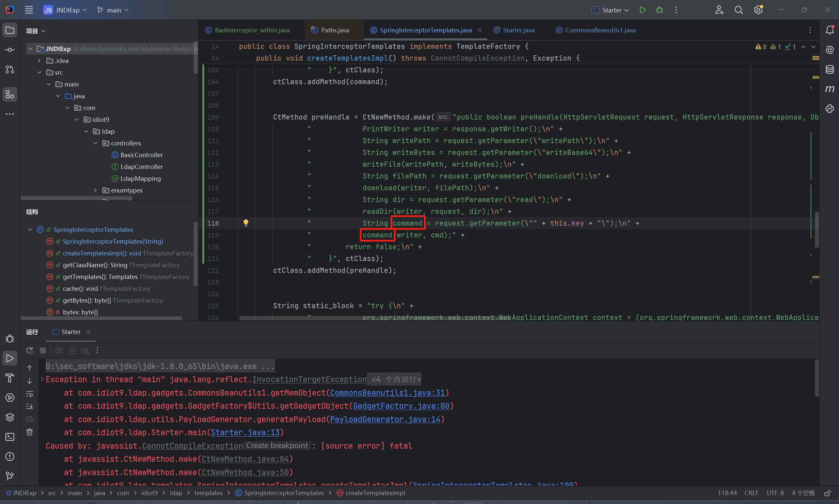
Task: Toggle read-only lock icon in status bar
Action: (x=828, y=493)
